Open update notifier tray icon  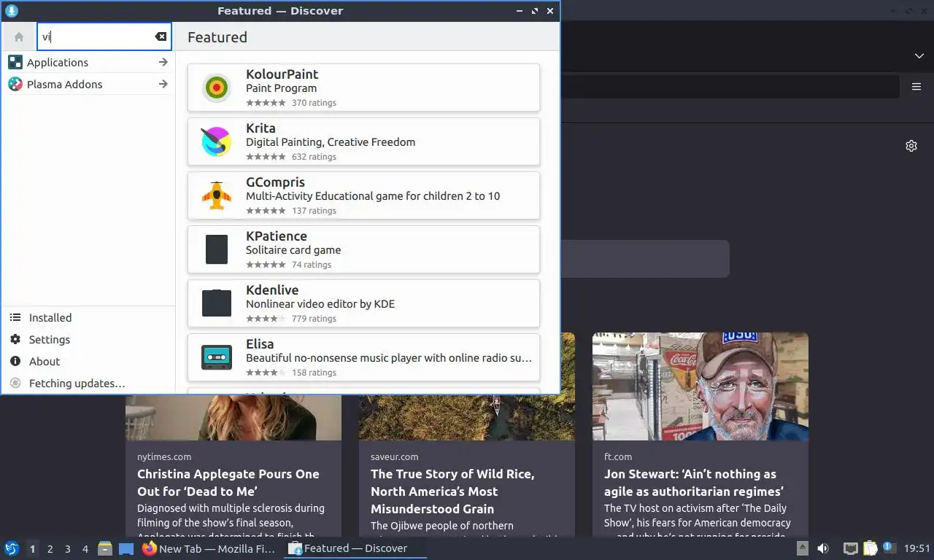tap(889, 548)
